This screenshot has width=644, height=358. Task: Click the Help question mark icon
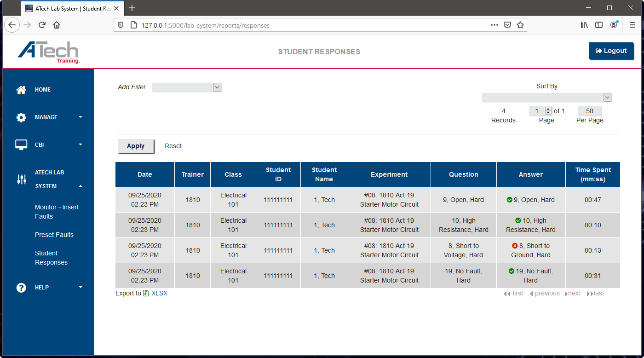[x=21, y=288]
